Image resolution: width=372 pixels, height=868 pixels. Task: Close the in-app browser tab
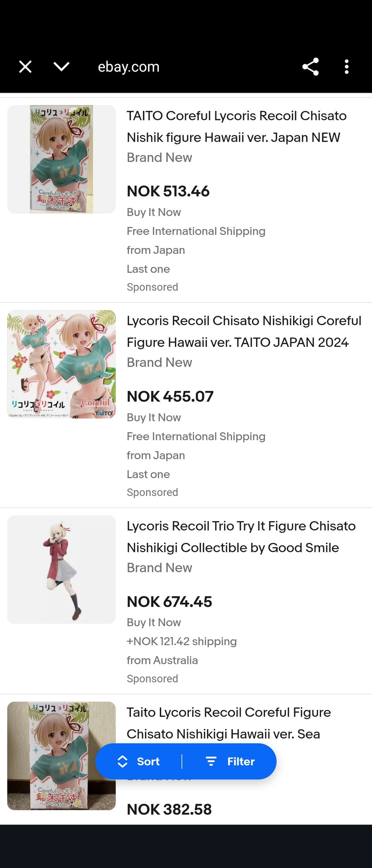26,67
